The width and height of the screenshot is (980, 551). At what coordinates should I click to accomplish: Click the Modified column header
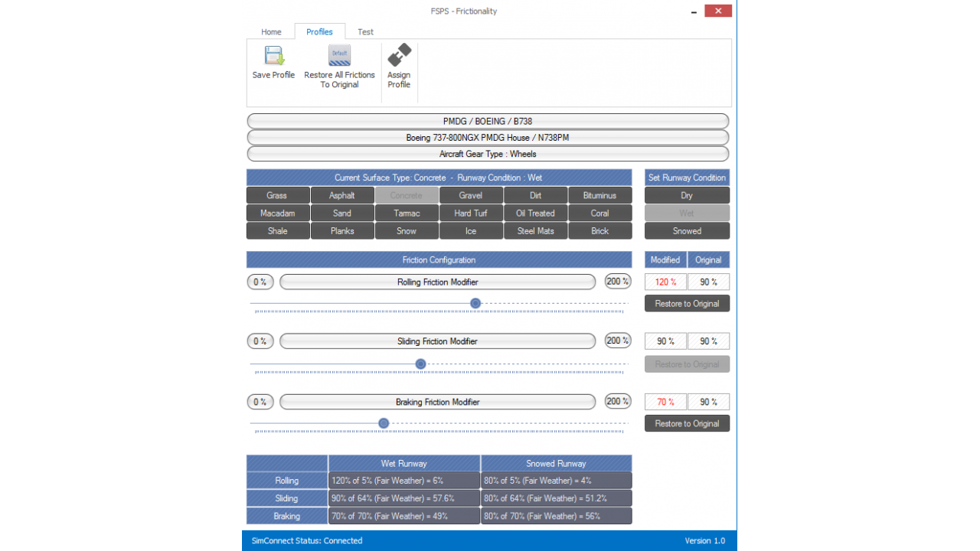(665, 259)
